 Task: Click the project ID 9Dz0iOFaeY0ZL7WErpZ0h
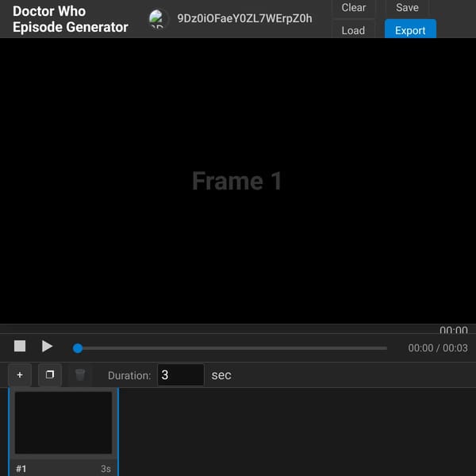tap(244, 18)
